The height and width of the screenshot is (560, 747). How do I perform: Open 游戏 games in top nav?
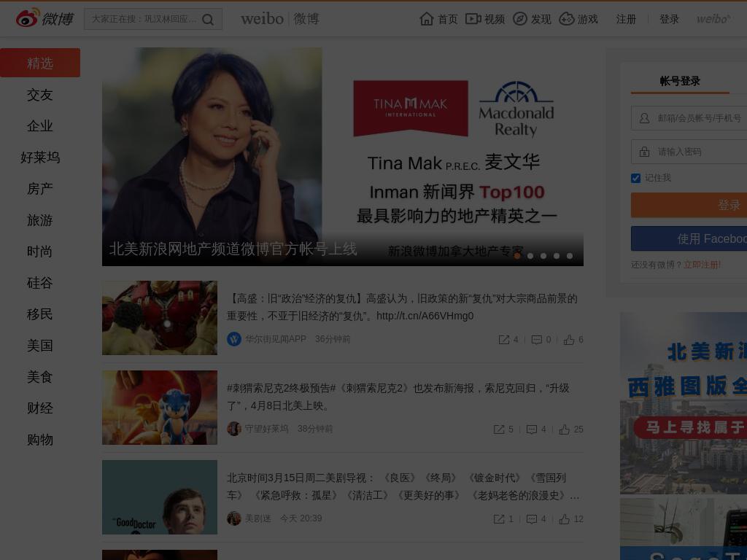[x=578, y=19]
